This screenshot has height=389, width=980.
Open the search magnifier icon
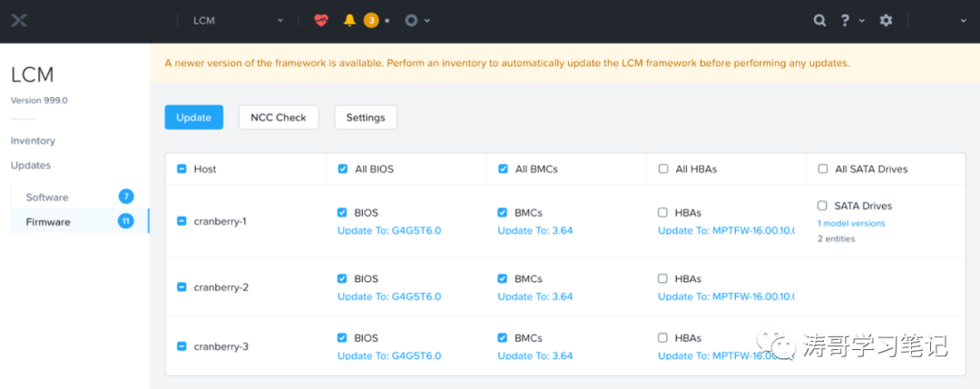(819, 21)
